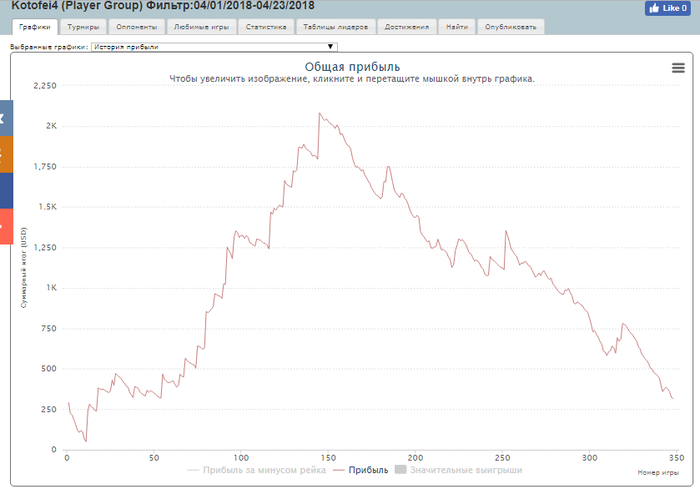This screenshot has width=700, height=489.
Task: Click the Номер игры axis title
Action: tap(658, 472)
